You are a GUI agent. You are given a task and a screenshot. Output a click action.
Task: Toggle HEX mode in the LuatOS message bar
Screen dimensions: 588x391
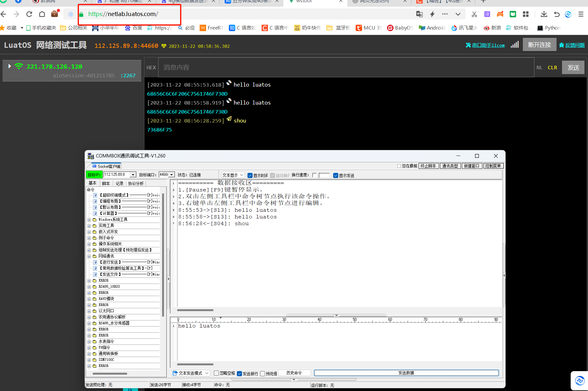151,67
